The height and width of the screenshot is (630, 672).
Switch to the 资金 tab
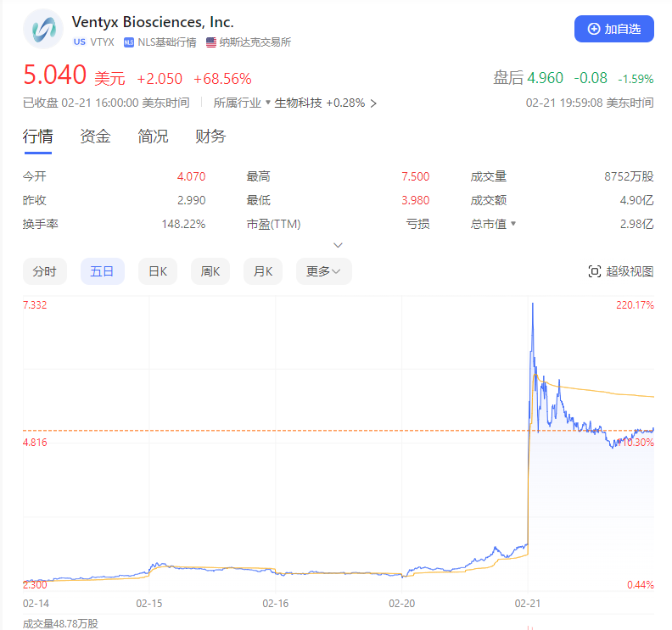tap(95, 137)
